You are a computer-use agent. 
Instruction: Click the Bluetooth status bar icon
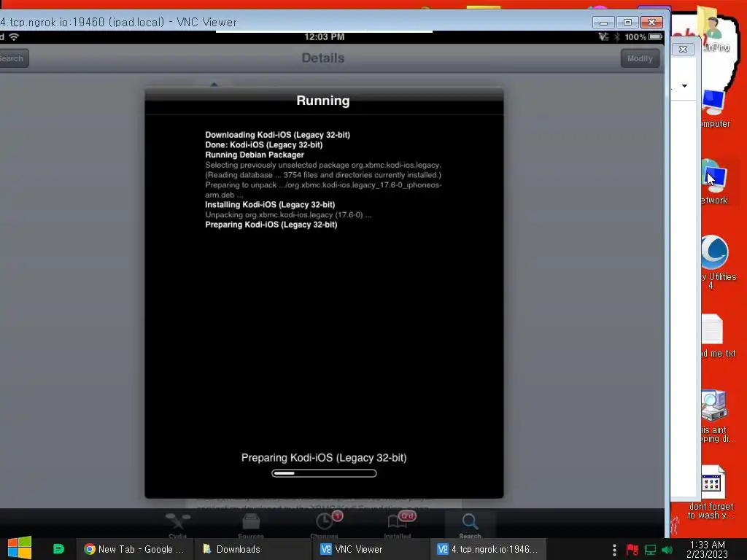616,36
